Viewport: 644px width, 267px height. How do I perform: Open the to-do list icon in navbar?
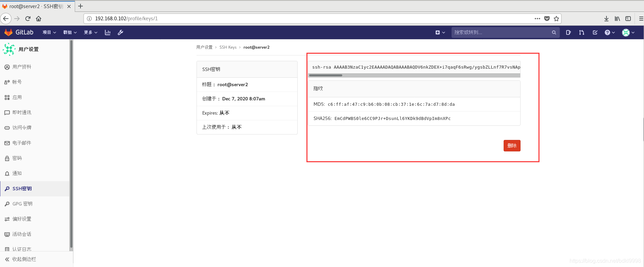(x=595, y=32)
